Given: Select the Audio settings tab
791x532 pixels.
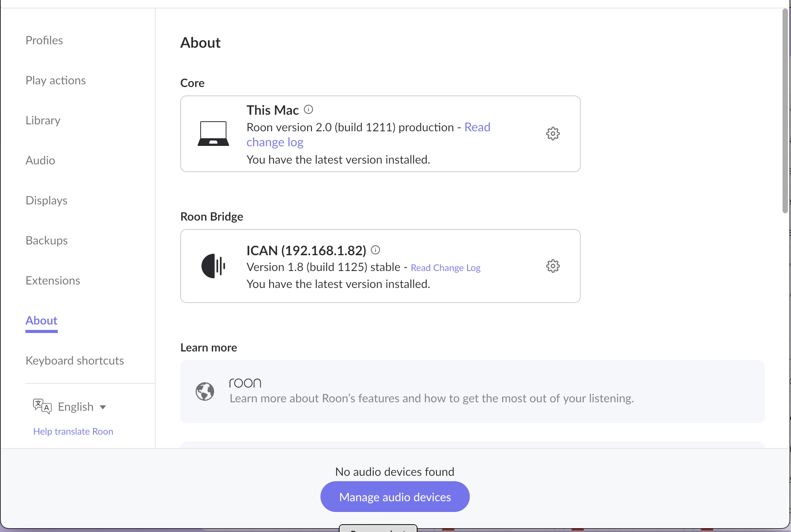Looking at the screenshot, I should 40,161.
